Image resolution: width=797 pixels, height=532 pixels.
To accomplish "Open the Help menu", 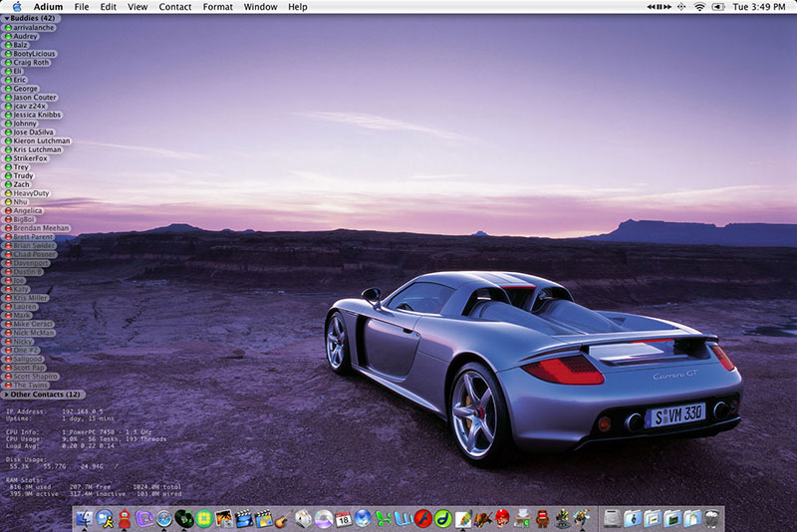I will pyautogui.click(x=297, y=7).
